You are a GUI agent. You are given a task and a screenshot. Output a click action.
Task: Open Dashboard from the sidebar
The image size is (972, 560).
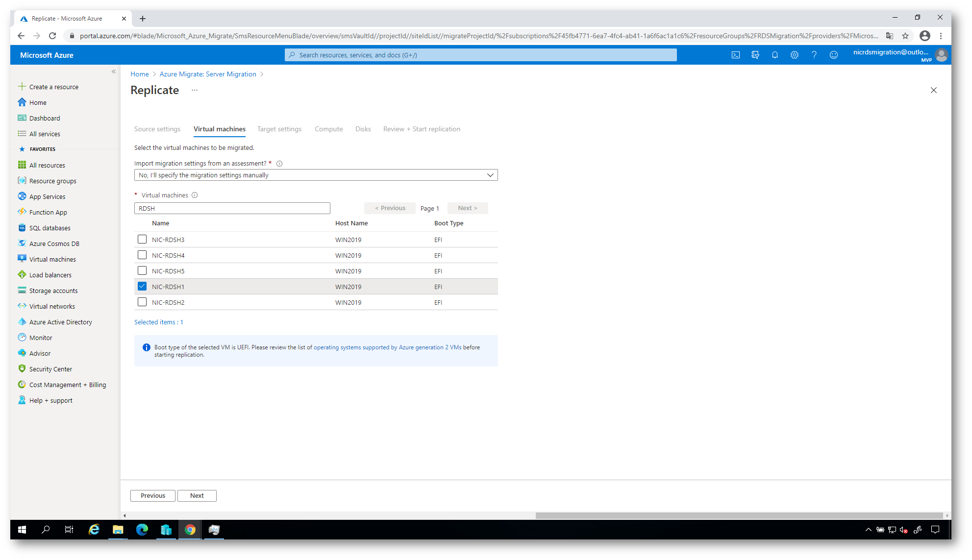tap(45, 118)
